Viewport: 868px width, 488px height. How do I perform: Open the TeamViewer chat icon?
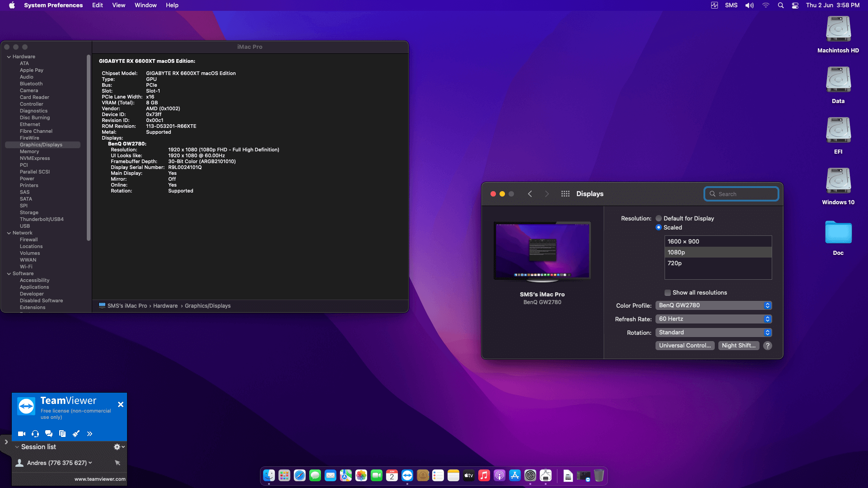click(x=49, y=434)
